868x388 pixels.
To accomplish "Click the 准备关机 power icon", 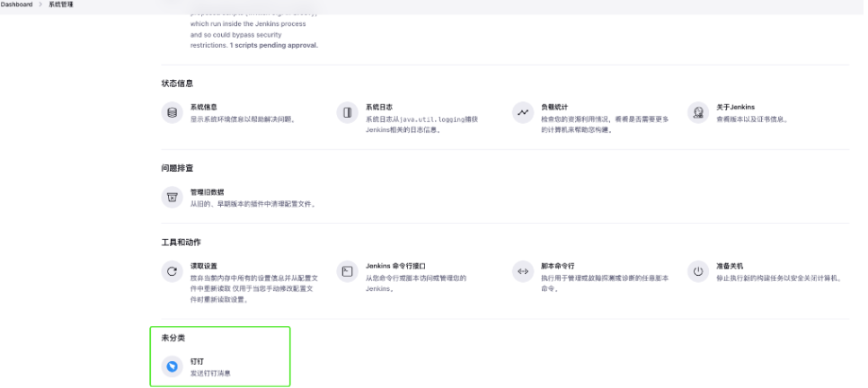I will (x=698, y=272).
